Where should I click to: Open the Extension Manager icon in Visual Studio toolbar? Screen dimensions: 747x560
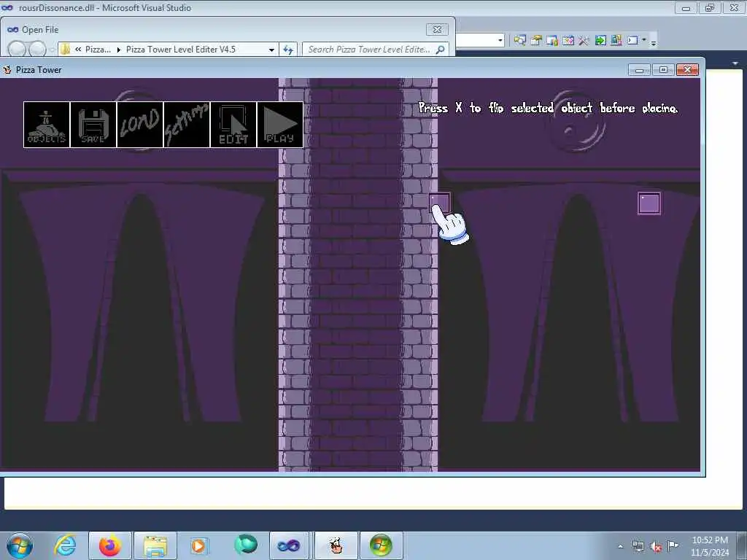click(x=616, y=41)
